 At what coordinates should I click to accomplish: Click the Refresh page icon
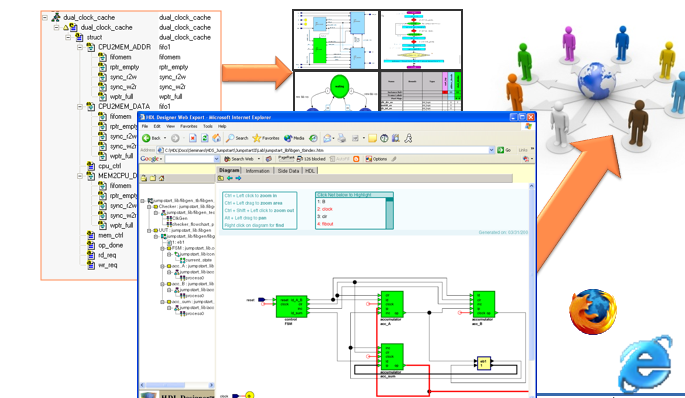click(x=204, y=138)
